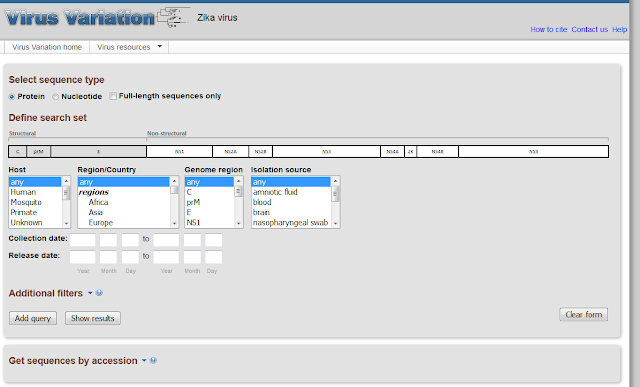
Task: Choose any in Region/Country list
Action: point(124,182)
